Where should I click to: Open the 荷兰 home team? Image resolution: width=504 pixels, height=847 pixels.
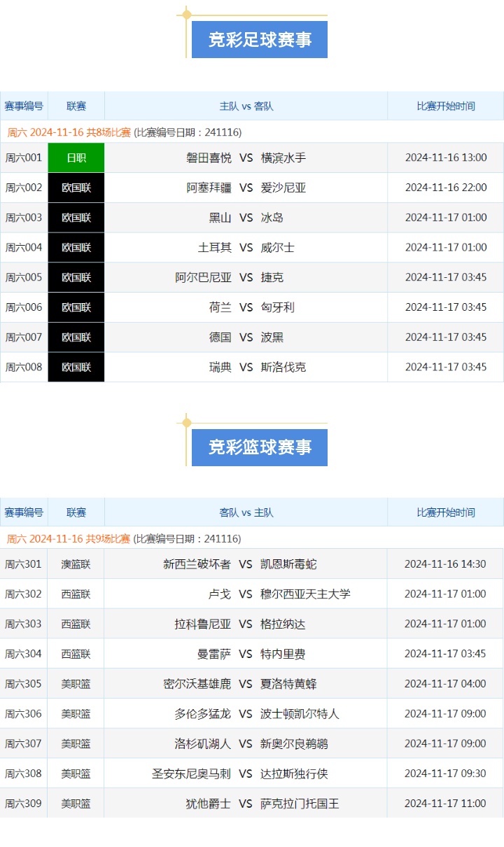pos(220,307)
